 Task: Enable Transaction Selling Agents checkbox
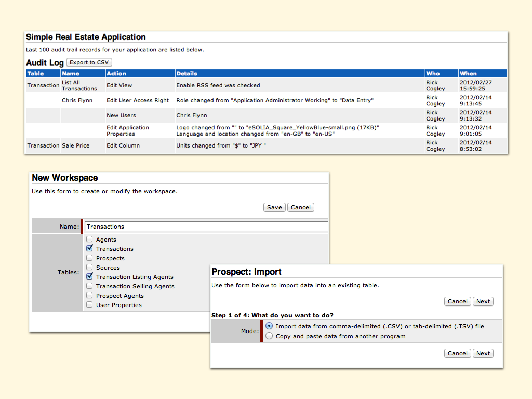point(90,286)
